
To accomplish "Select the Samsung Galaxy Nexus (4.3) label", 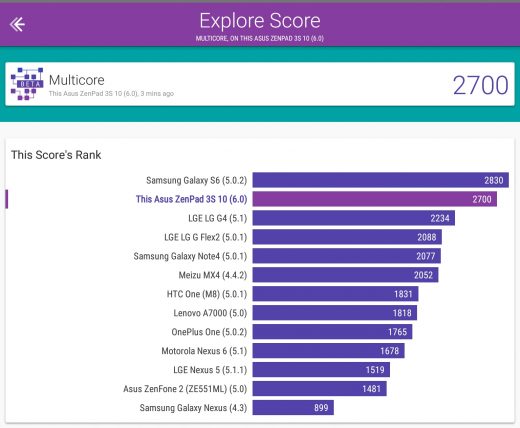I will [x=193, y=408].
